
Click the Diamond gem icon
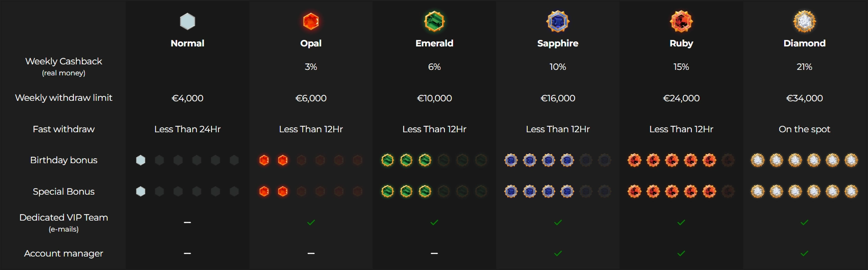(805, 21)
